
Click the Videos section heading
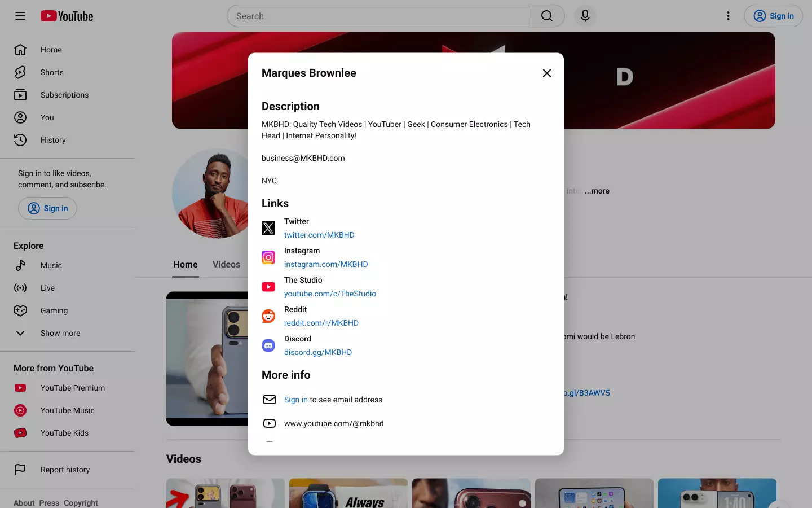click(184, 459)
